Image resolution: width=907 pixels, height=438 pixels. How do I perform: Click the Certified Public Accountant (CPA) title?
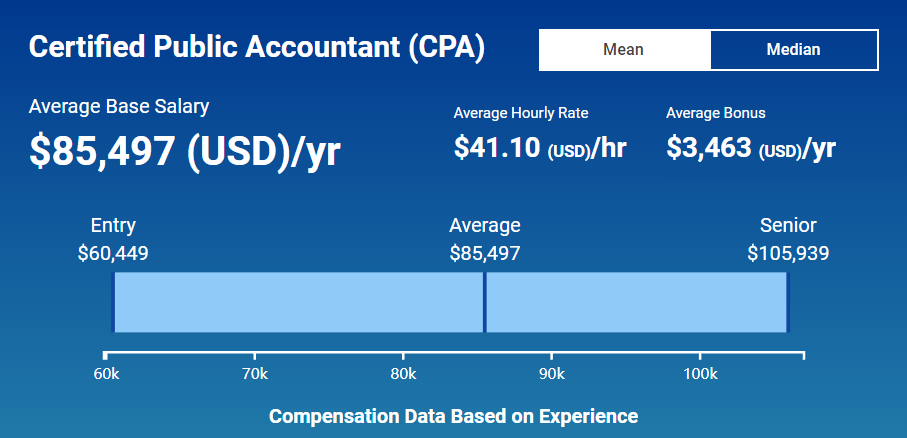tap(257, 48)
